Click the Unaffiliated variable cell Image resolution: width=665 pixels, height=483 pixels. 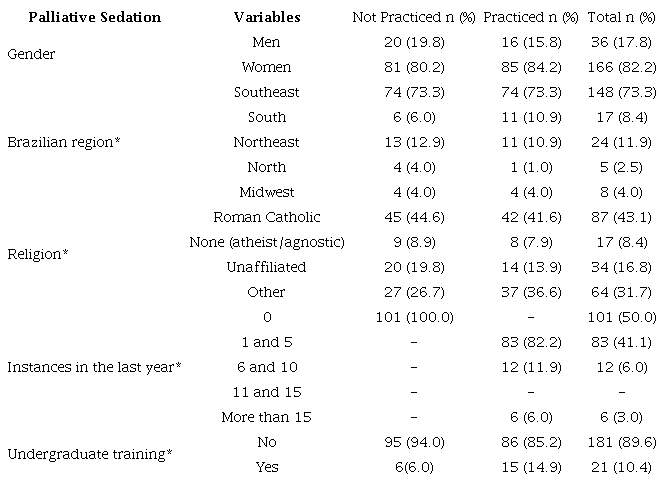tap(266, 267)
